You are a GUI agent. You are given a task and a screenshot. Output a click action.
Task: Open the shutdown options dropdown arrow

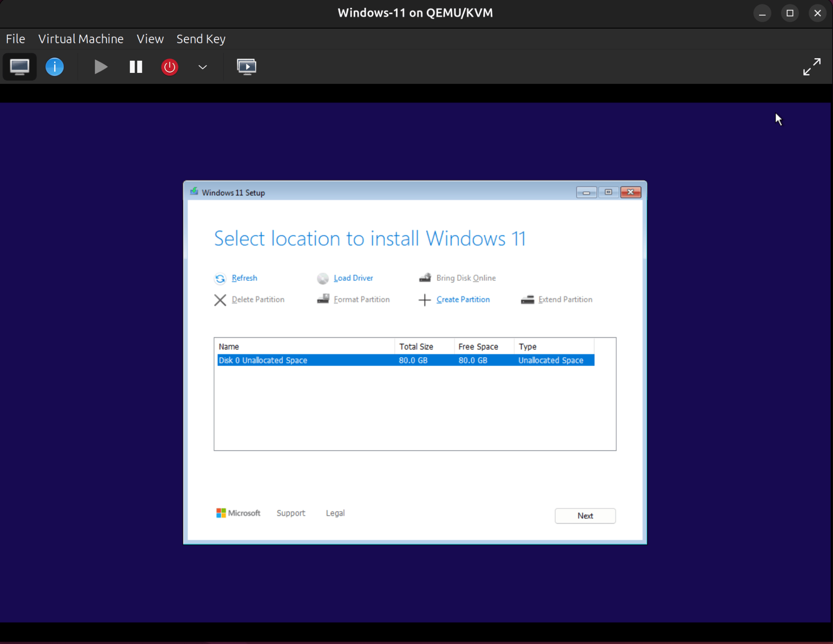202,67
